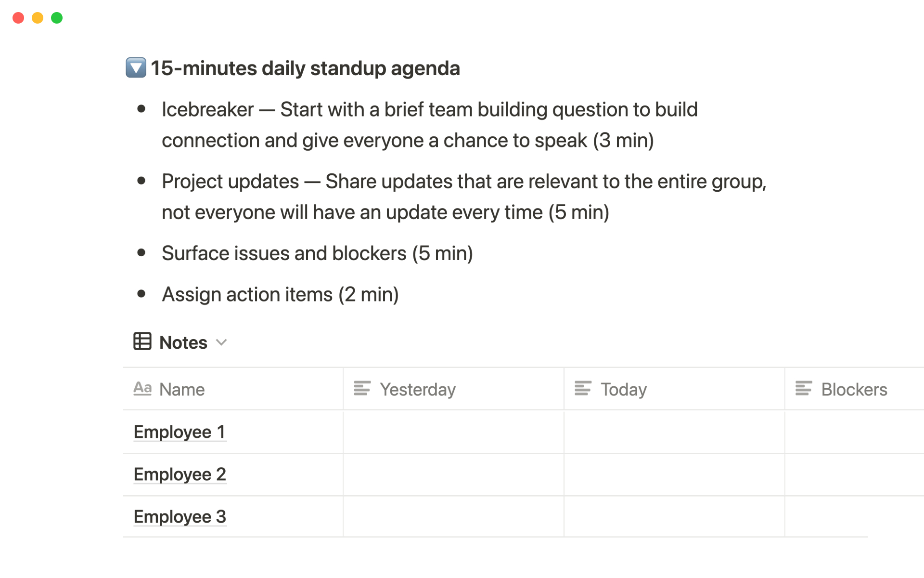Open the Employee 2 page

tap(180, 474)
